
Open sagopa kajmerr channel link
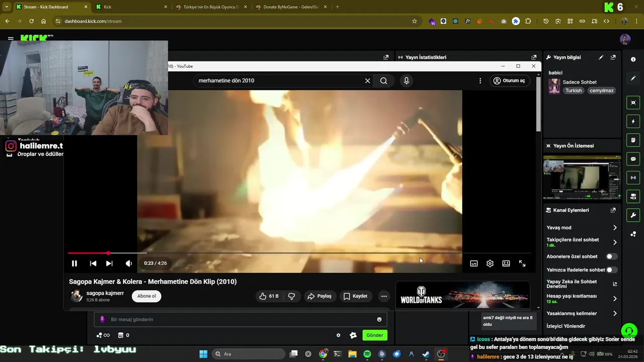pyautogui.click(x=105, y=293)
